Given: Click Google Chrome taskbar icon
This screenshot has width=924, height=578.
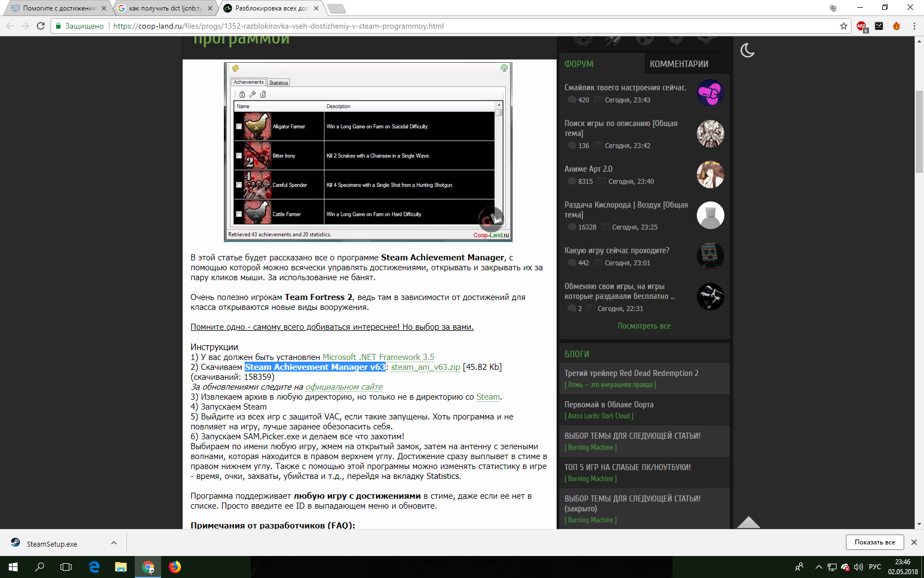Looking at the screenshot, I should tap(148, 567).
